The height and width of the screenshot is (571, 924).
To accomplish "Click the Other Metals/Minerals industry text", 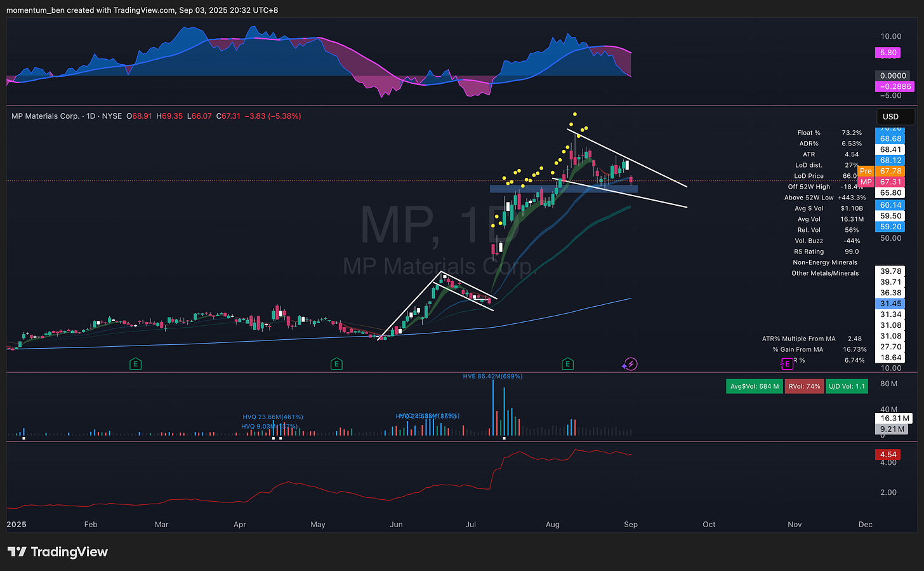I will click(825, 273).
